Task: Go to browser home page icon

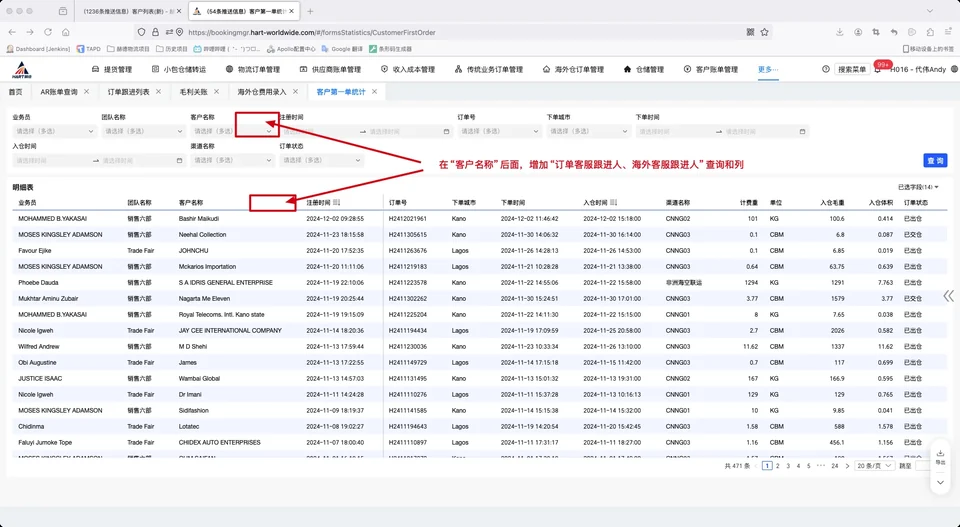Action: 66,32
